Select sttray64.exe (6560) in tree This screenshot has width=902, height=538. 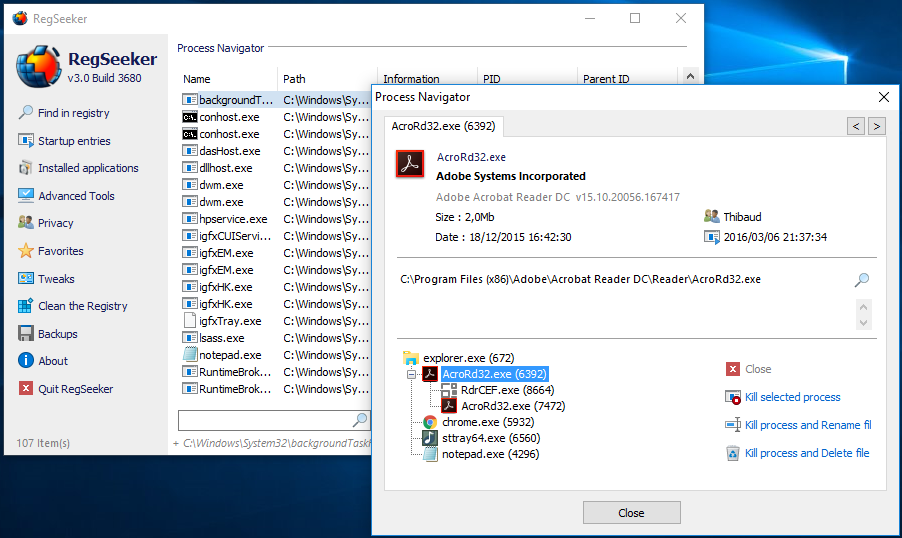pos(491,438)
